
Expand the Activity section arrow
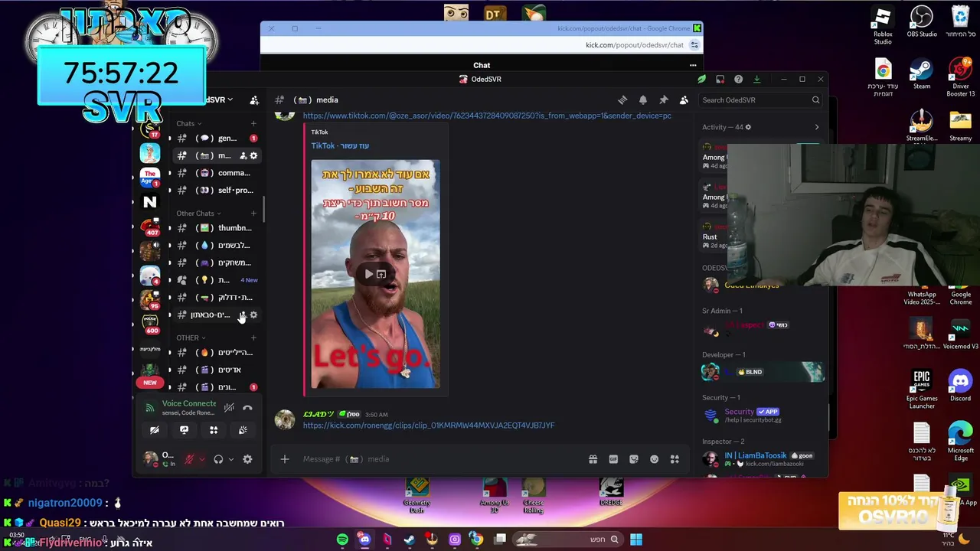816,127
